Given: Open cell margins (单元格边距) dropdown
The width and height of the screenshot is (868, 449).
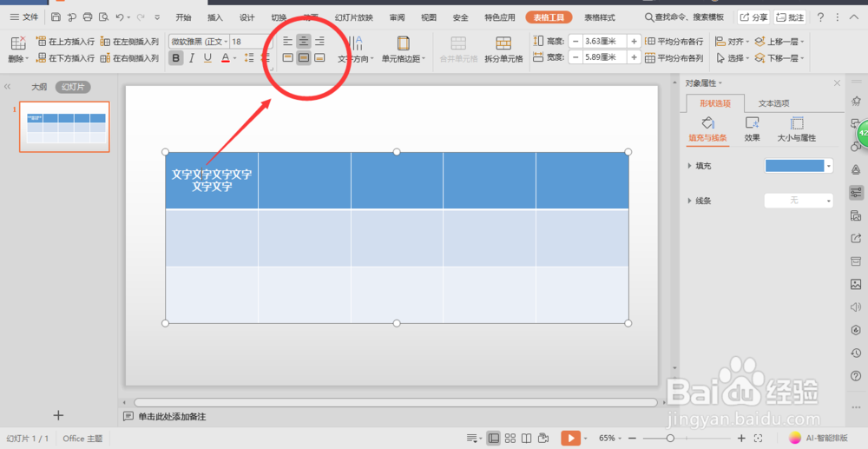Looking at the screenshot, I should 404,50.
